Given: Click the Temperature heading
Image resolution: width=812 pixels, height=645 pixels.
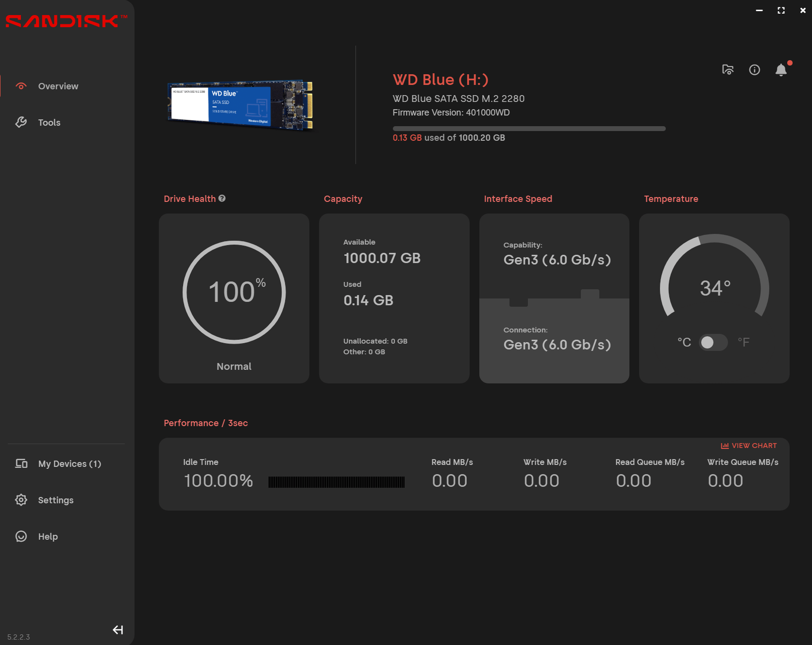Looking at the screenshot, I should click(x=671, y=198).
